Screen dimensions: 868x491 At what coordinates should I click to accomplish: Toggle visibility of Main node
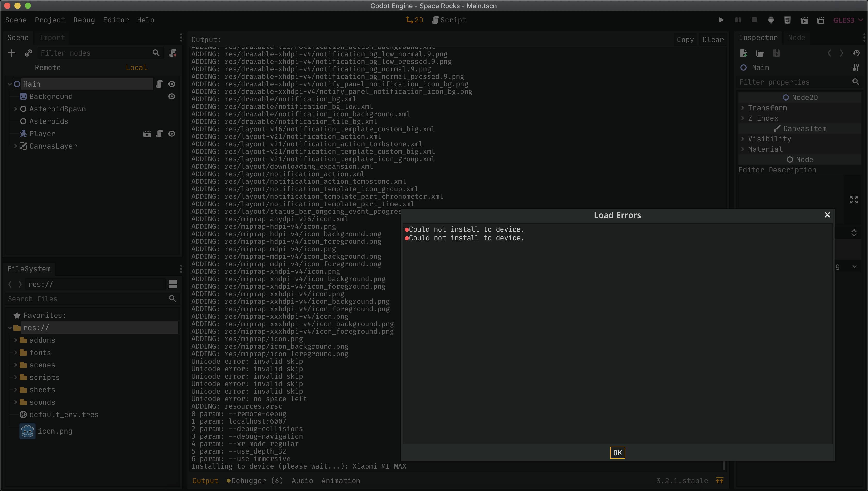click(x=172, y=84)
